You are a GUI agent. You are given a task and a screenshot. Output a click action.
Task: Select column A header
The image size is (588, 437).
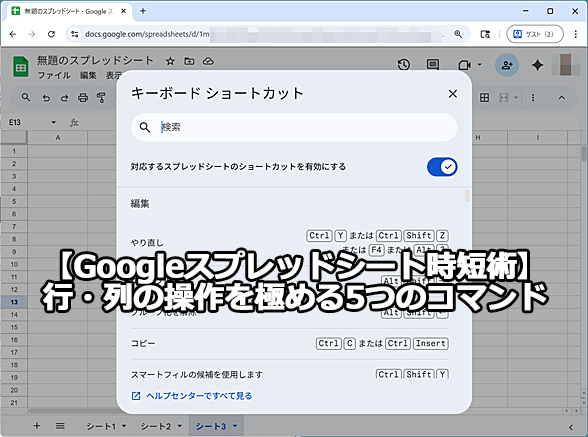point(58,138)
